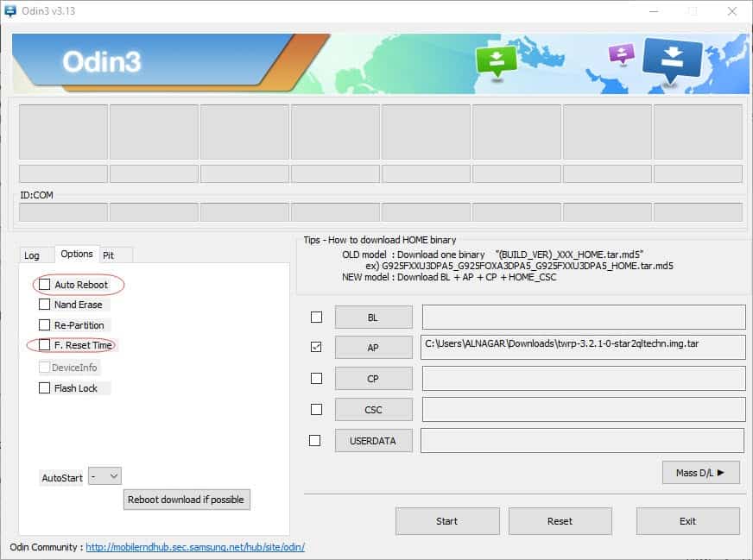Select the Options tab
This screenshot has width=753, height=560.
pyautogui.click(x=77, y=254)
